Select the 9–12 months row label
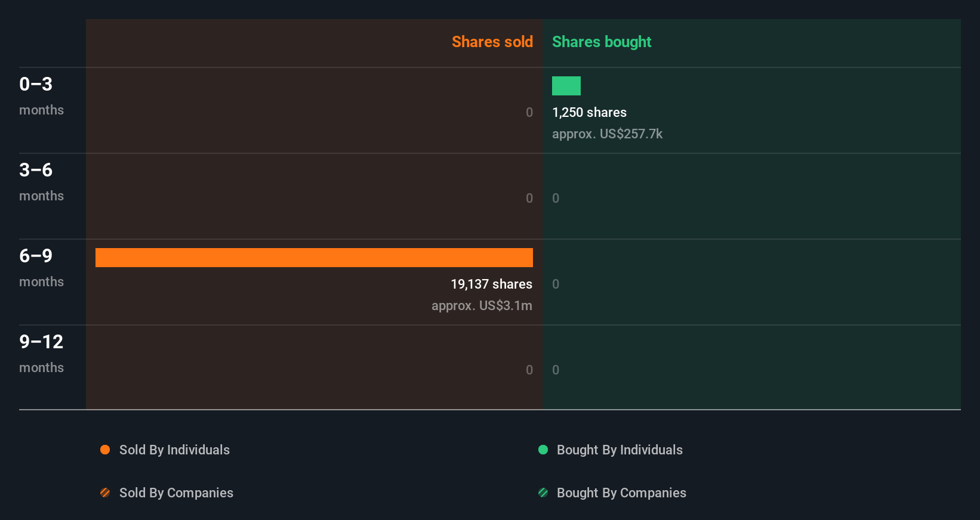Screen dimensions: 980x520 pos(41,354)
